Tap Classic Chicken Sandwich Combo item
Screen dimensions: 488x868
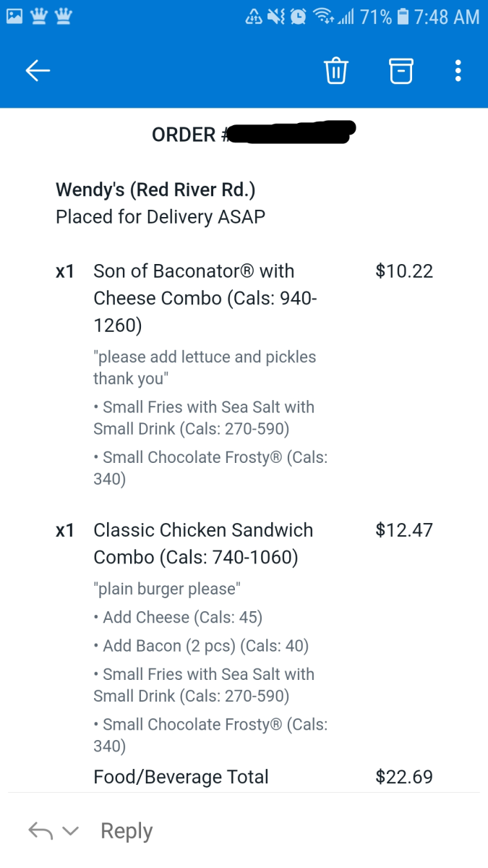click(203, 543)
